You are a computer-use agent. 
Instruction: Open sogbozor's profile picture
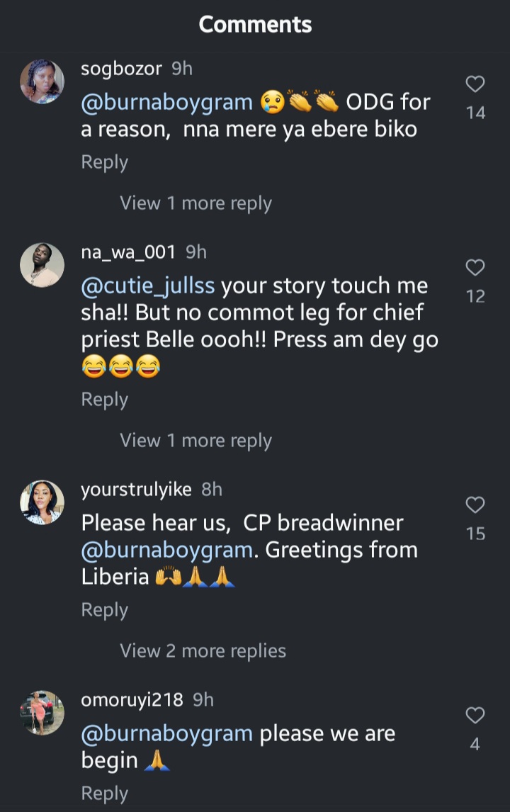(42, 82)
